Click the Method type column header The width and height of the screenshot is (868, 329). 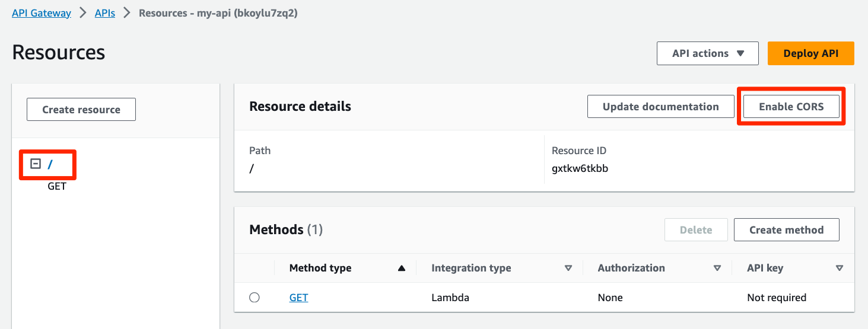click(320, 269)
